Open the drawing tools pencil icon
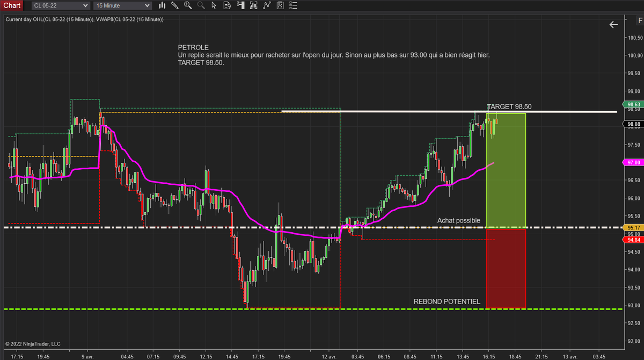This screenshot has height=360, width=644. pos(174,5)
